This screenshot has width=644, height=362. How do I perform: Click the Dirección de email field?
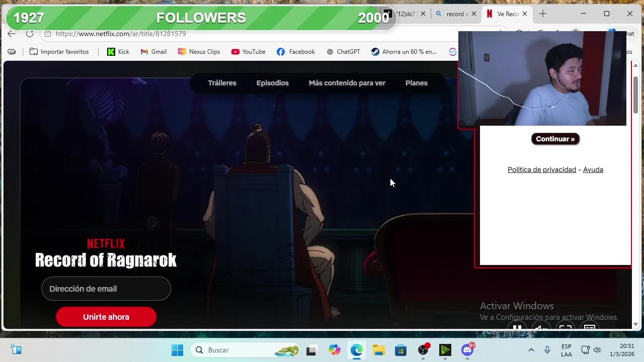[x=106, y=289]
